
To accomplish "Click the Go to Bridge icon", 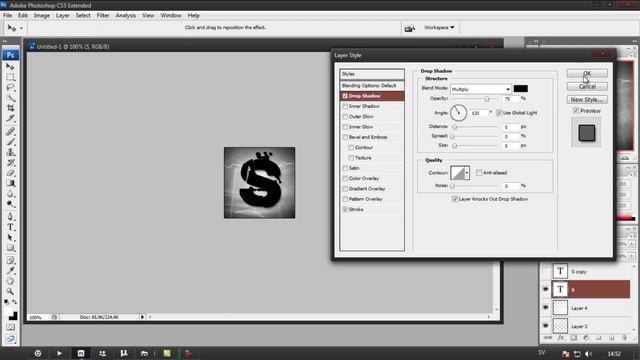I will point(409,28).
